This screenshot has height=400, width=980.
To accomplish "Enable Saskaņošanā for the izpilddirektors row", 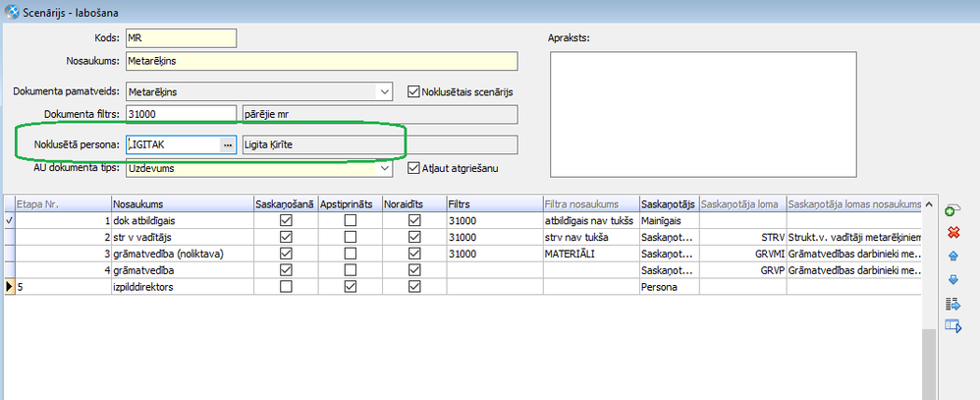I will (286, 286).
